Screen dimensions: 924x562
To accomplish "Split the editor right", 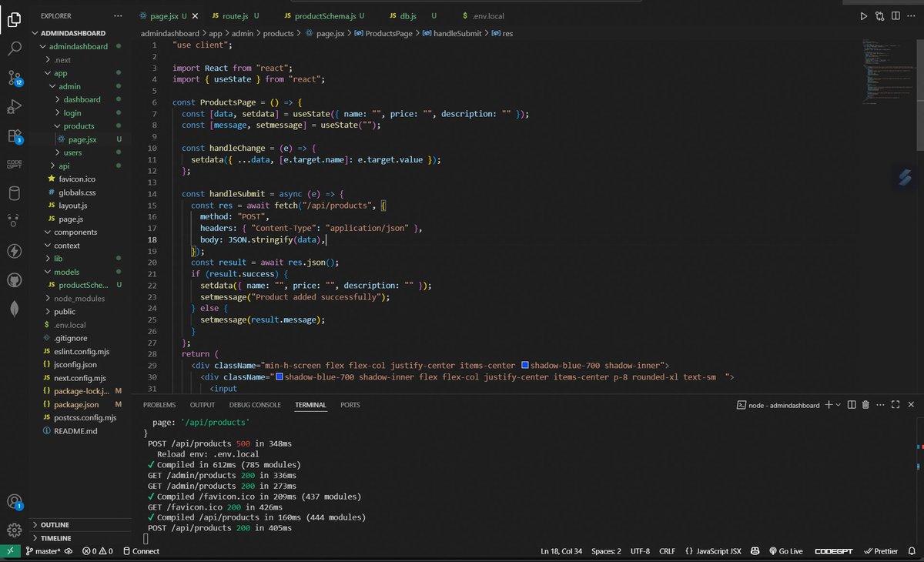I will (x=896, y=15).
